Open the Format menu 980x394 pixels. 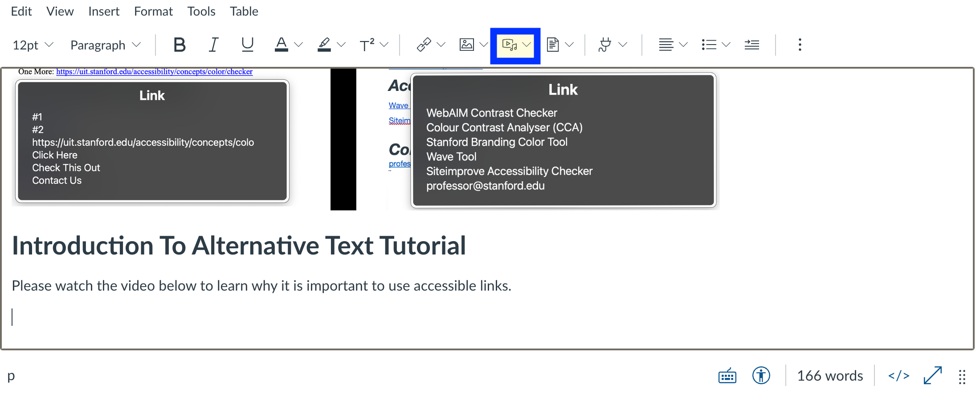click(153, 11)
